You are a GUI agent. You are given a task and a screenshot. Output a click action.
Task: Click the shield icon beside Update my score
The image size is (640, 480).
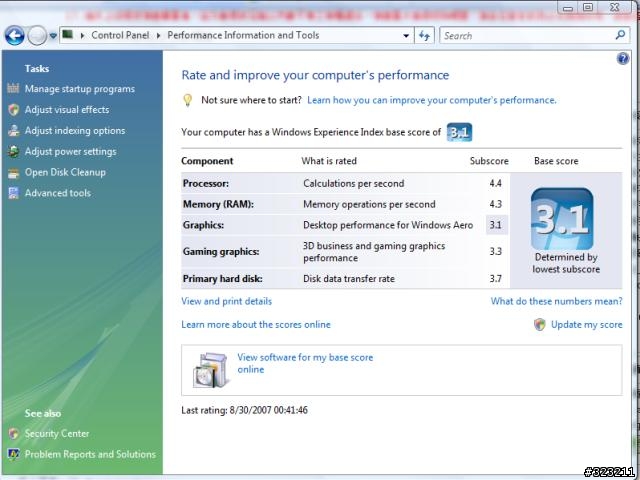540,325
